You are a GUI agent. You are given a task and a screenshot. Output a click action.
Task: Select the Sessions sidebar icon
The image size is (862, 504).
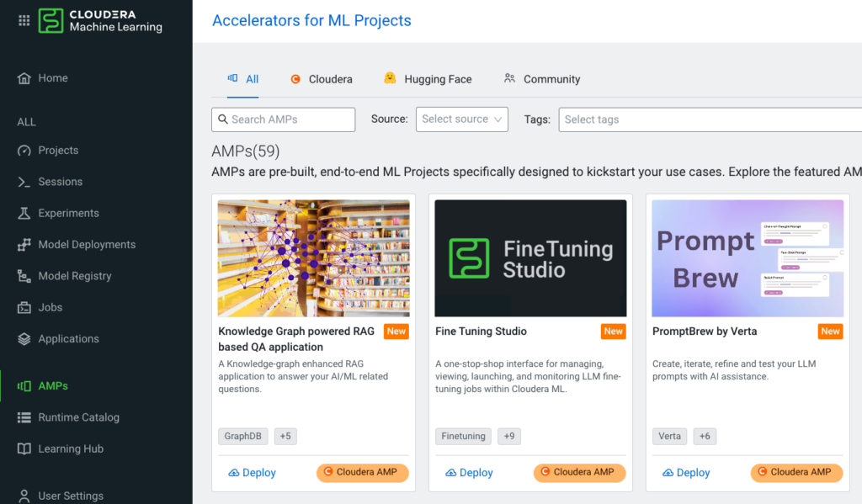click(25, 181)
